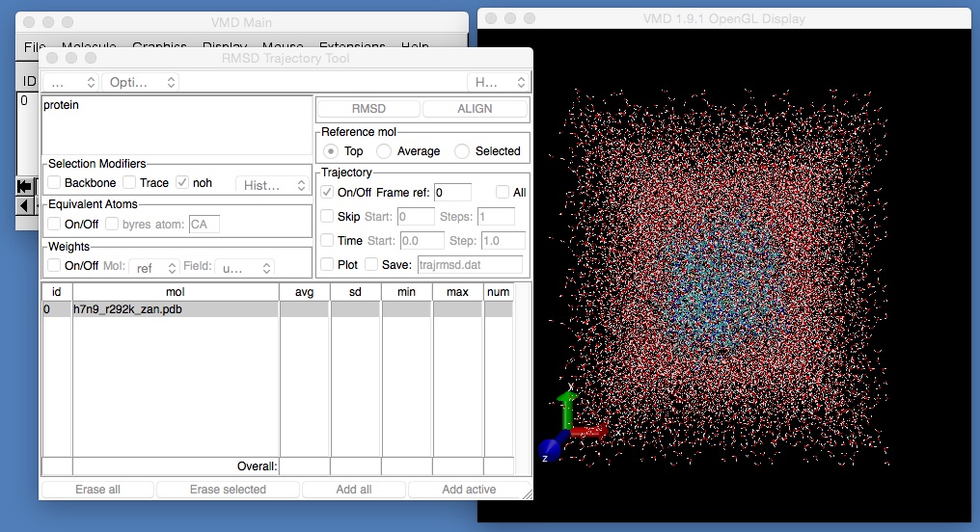Click the Time Step input field
980x532 pixels.
[x=504, y=241]
